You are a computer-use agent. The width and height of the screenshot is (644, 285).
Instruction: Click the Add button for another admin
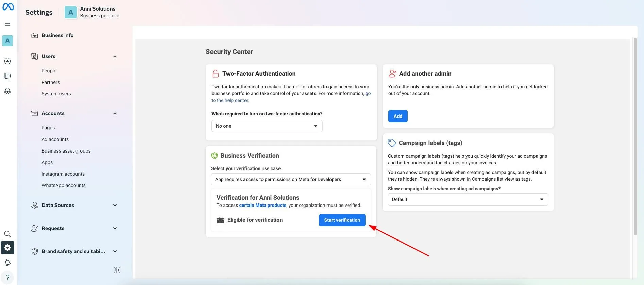[398, 116]
